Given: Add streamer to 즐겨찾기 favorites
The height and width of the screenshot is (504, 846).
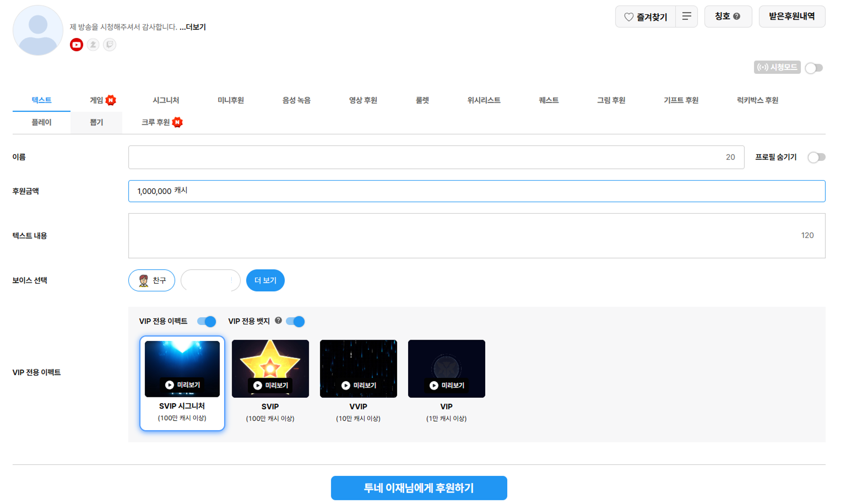Looking at the screenshot, I should (x=645, y=17).
